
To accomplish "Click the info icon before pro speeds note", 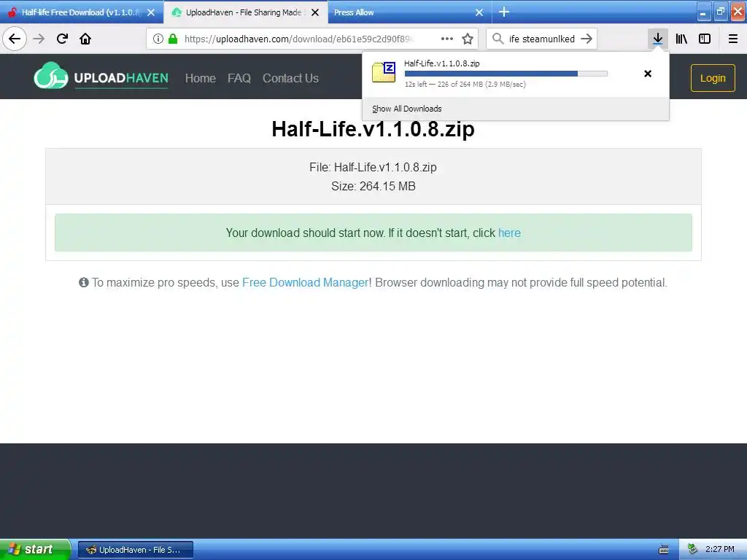I will tap(84, 282).
